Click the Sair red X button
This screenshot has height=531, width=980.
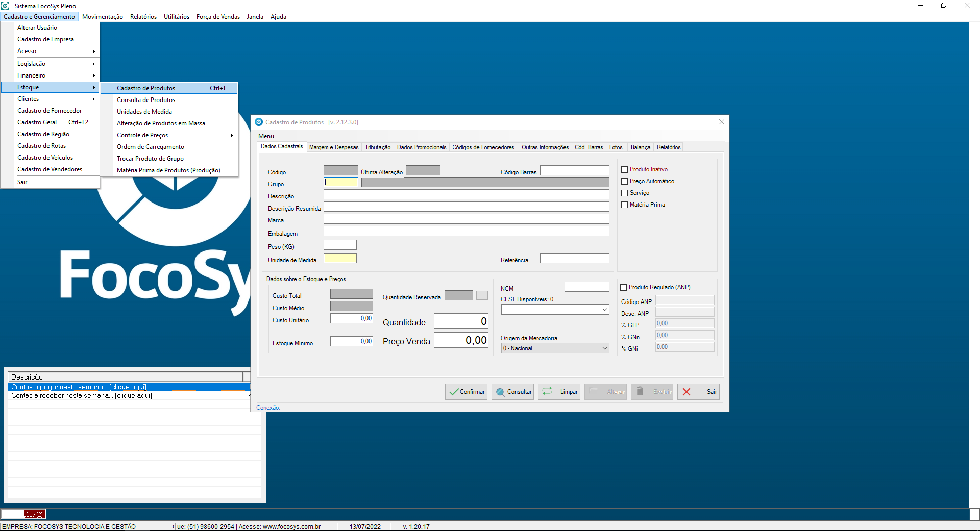point(698,392)
